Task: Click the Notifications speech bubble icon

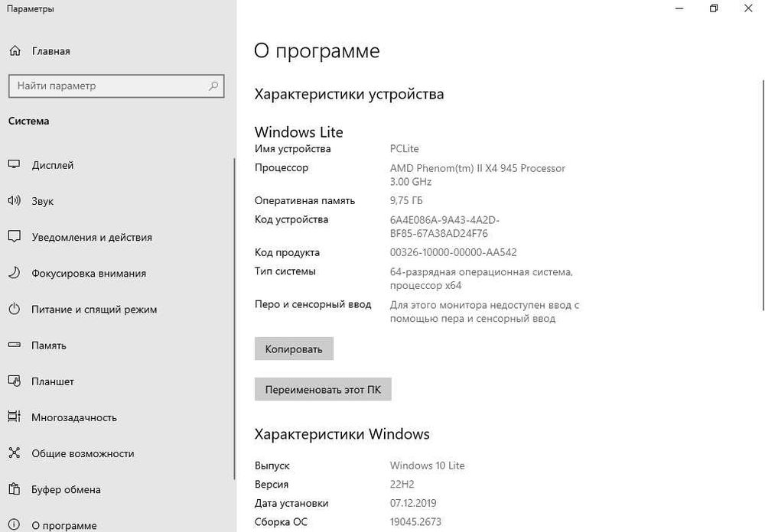Action: [x=14, y=237]
